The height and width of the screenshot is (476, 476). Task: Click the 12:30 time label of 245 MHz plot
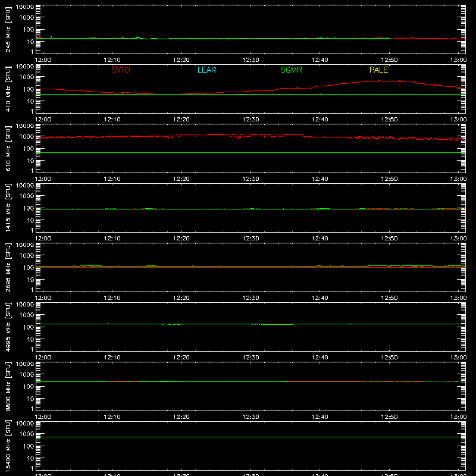(250, 60)
